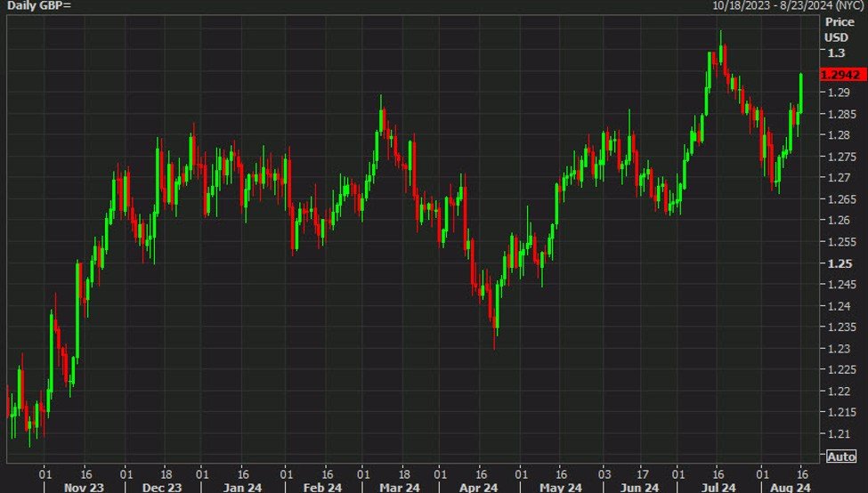
Task: Click the 03 date tick on the time axis
Action: click(x=605, y=473)
